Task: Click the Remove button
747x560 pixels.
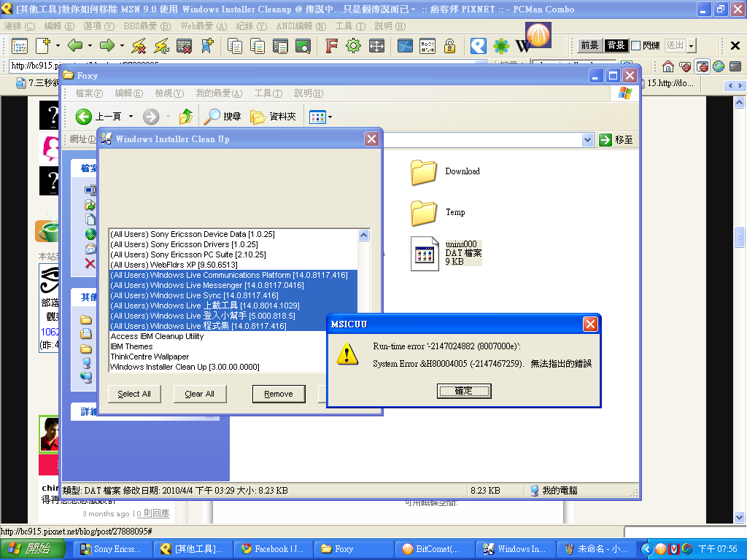Action: 279,394
